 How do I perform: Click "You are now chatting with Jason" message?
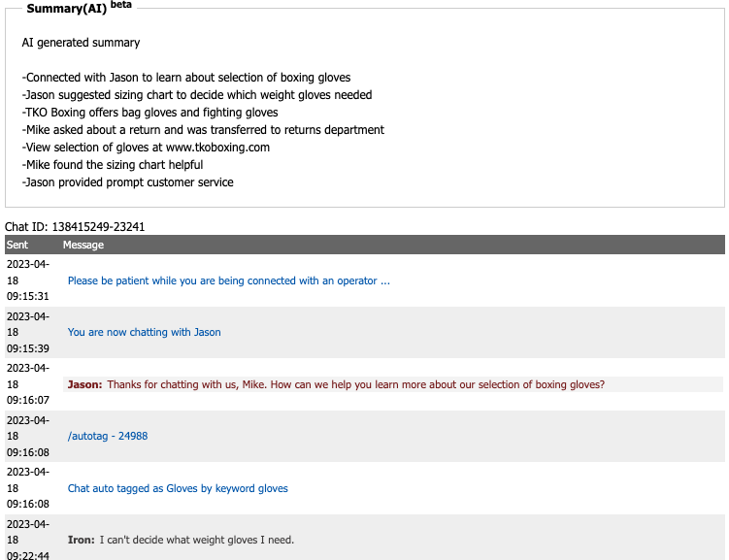click(x=145, y=332)
